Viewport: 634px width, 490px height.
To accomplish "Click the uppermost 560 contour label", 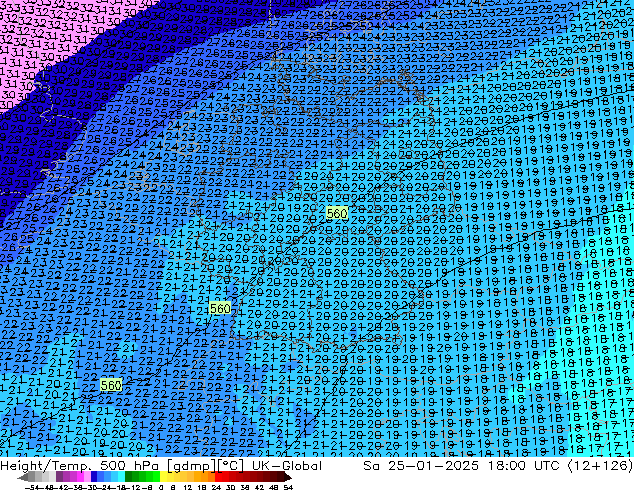I will coord(336,213).
